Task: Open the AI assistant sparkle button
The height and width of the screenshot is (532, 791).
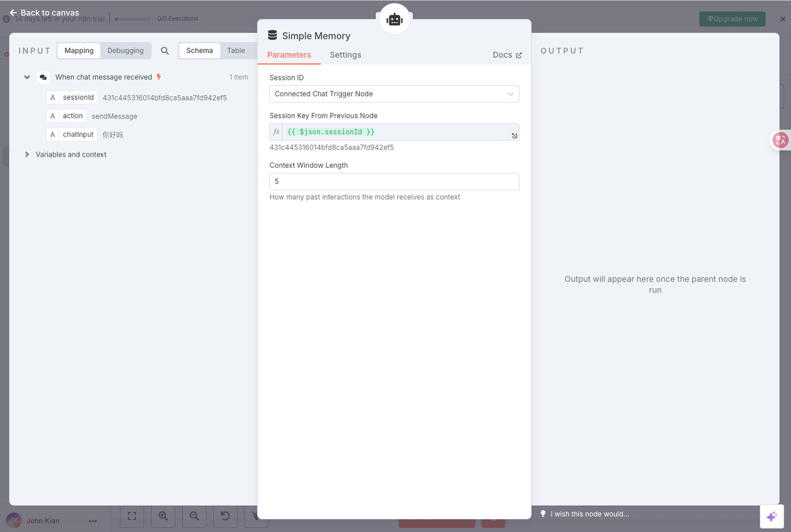Action: coord(771,517)
